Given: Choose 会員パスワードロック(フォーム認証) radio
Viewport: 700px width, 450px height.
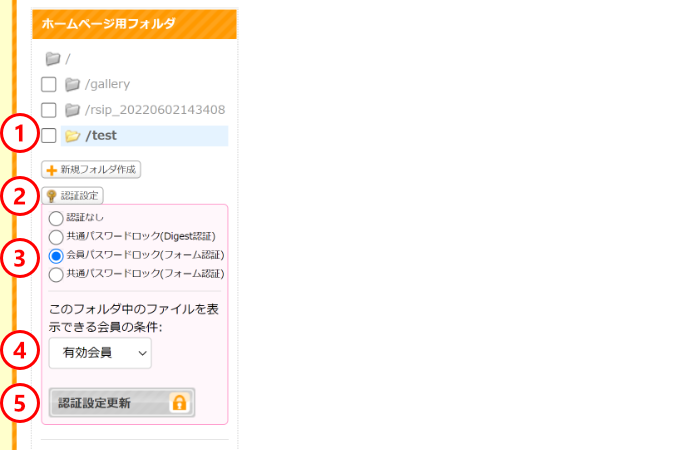Looking at the screenshot, I should pos(56,256).
